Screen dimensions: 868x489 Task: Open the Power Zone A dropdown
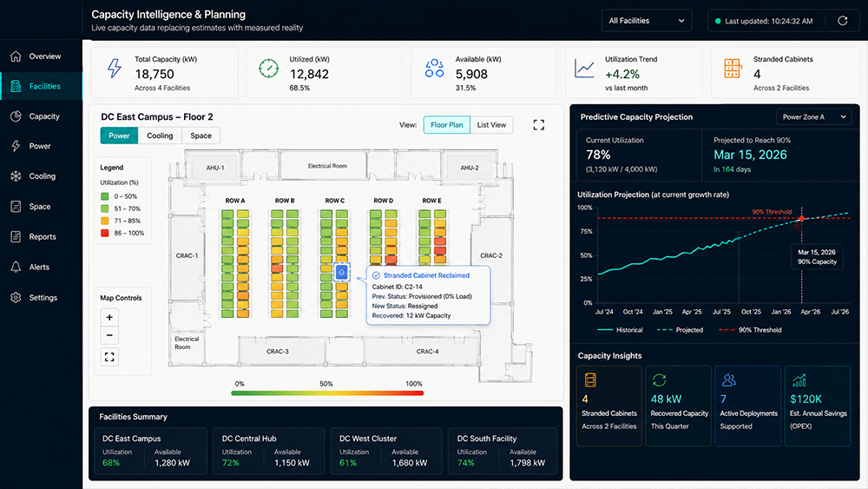pyautogui.click(x=814, y=117)
